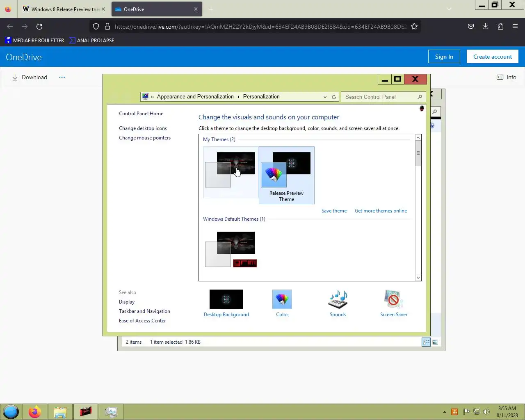Expand the breadcrumb chevrons before Appearance and Personalization
This screenshot has width=525, height=420.
(152, 97)
